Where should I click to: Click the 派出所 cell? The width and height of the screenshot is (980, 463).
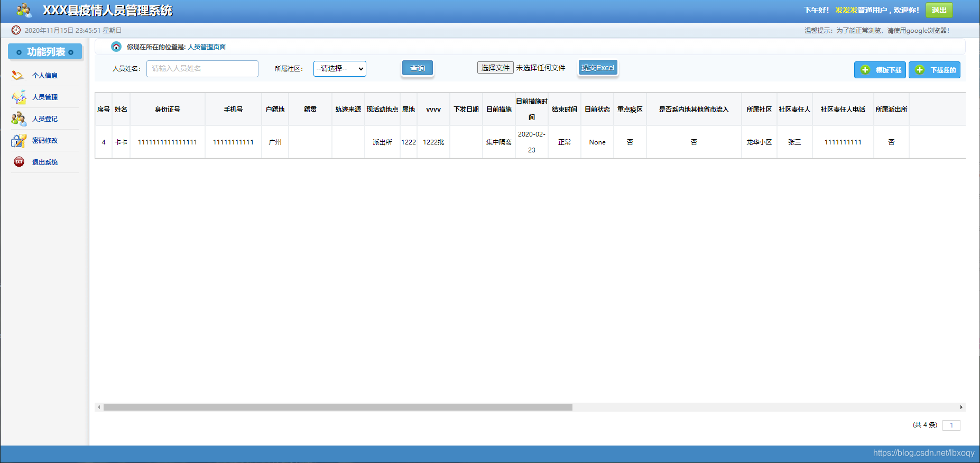(382, 142)
